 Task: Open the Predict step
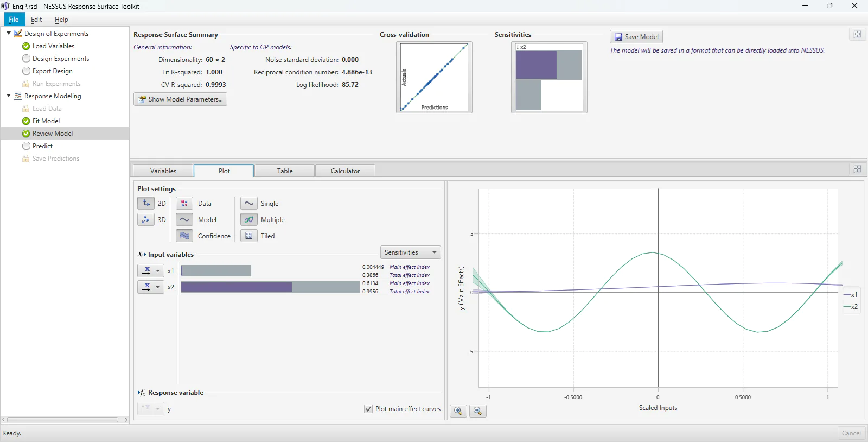(x=42, y=146)
